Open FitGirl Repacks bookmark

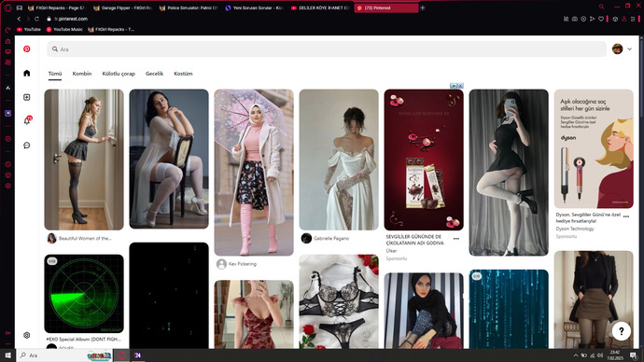point(111,30)
